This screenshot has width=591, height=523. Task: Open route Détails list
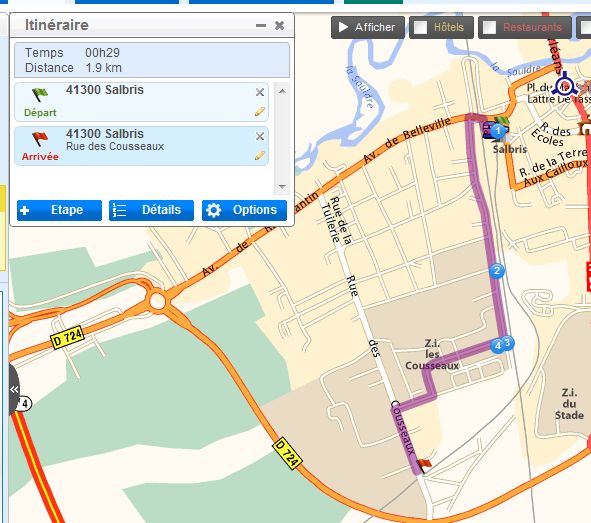(x=152, y=210)
